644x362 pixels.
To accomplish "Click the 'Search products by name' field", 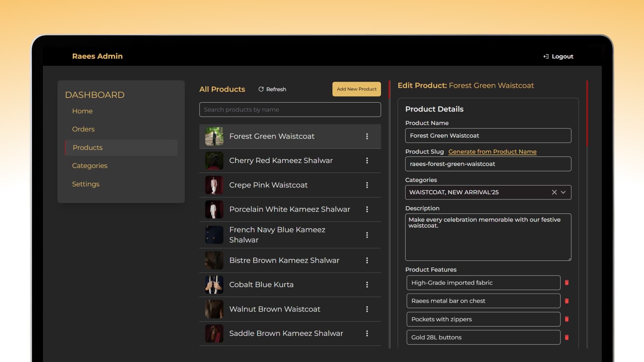I will pos(290,110).
